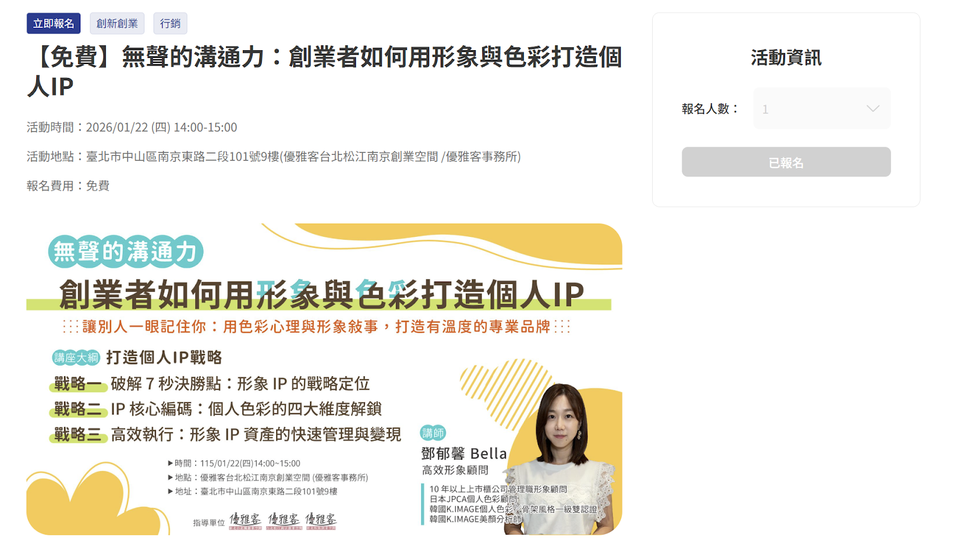Open the 報名人數 dropdown
The image size is (967, 560).
[821, 109]
